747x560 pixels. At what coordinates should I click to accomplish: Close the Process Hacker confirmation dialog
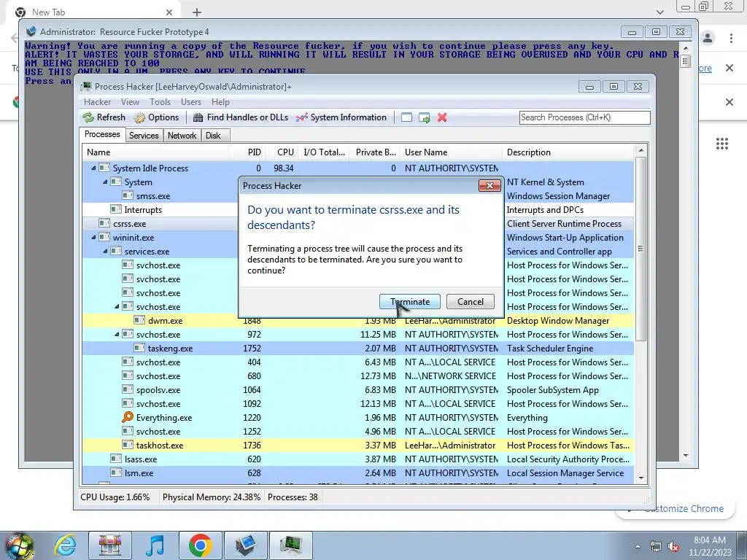[489, 186]
